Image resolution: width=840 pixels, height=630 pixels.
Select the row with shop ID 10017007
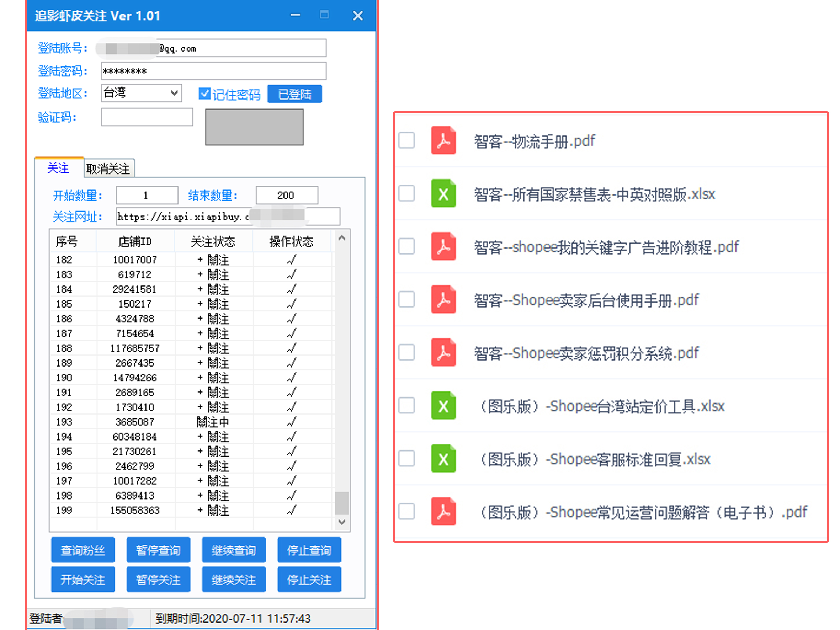click(x=192, y=260)
